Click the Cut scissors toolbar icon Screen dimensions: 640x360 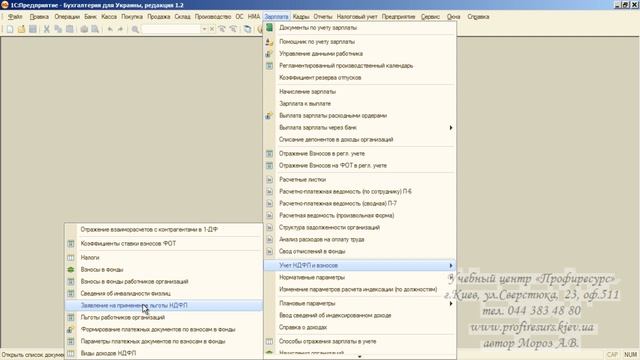(47, 29)
